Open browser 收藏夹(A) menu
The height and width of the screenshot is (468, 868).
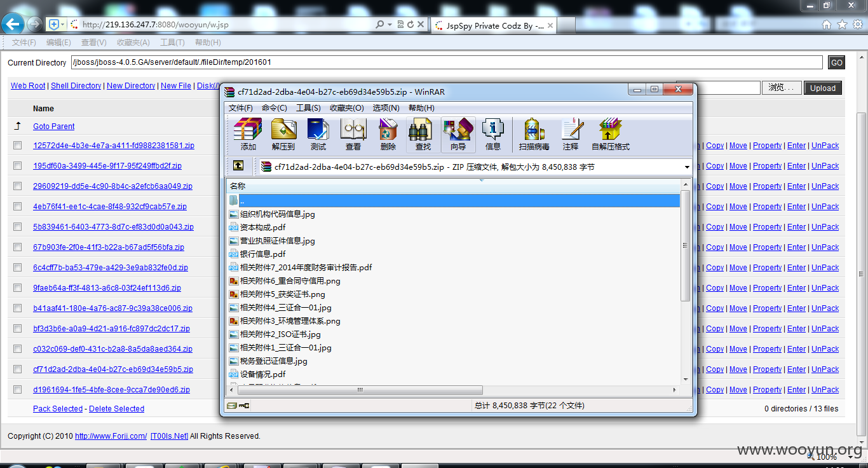point(133,43)
